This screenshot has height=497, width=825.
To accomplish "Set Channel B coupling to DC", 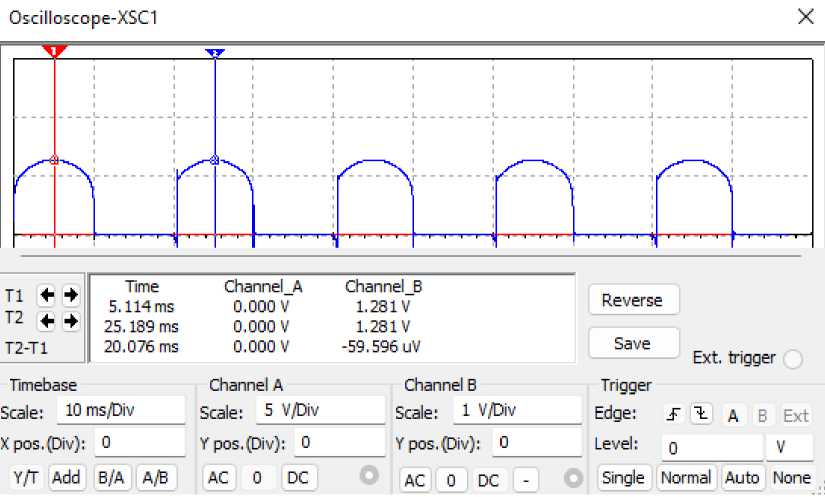I will tap(489, 479).
